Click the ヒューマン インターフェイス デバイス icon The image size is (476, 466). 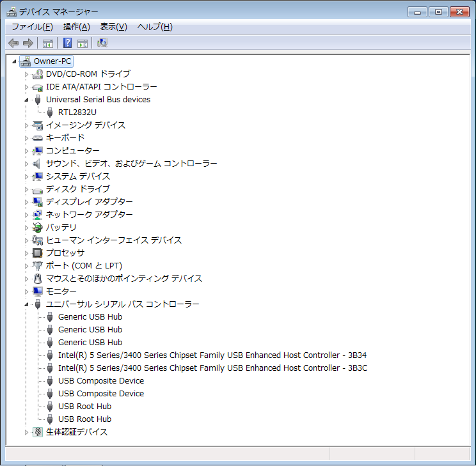tap(38, 240)
